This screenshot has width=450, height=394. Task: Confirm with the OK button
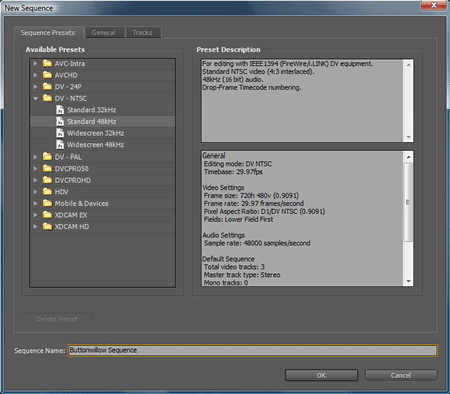(x=321, y=375)
